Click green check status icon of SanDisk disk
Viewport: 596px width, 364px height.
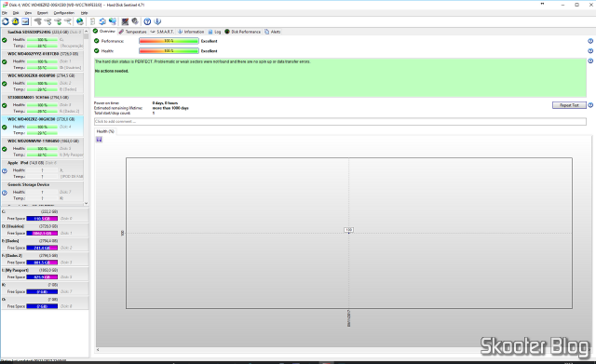pos(5,41)
